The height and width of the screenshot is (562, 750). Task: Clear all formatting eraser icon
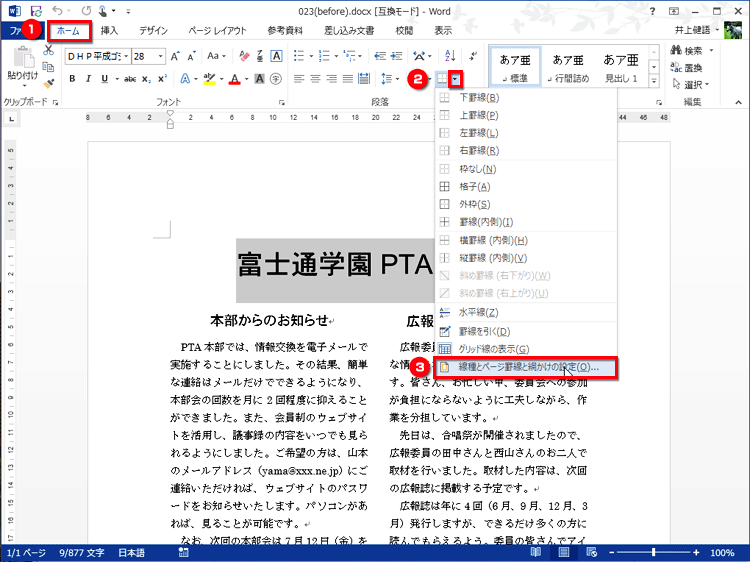(244, 56)
